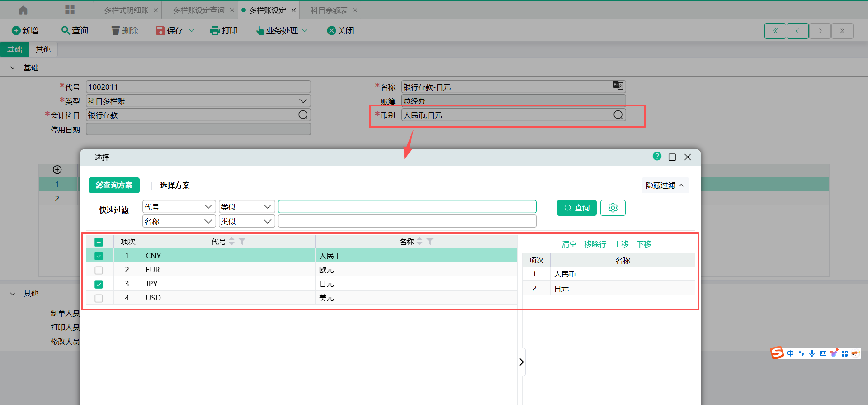
Task: Uncheck the JPY 日元 row checkbox
Action: pyautogui.click(x=99, y=284)
